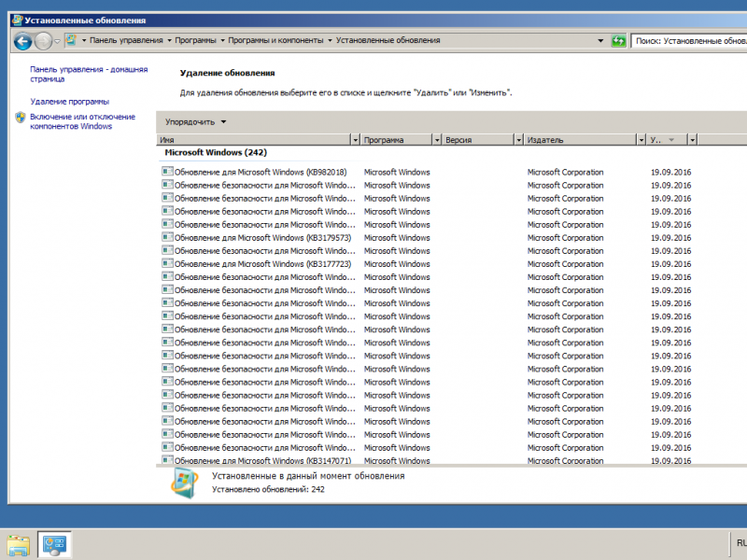
Task: Sort by the Издатель column header
Action: [x=581, y=140]
